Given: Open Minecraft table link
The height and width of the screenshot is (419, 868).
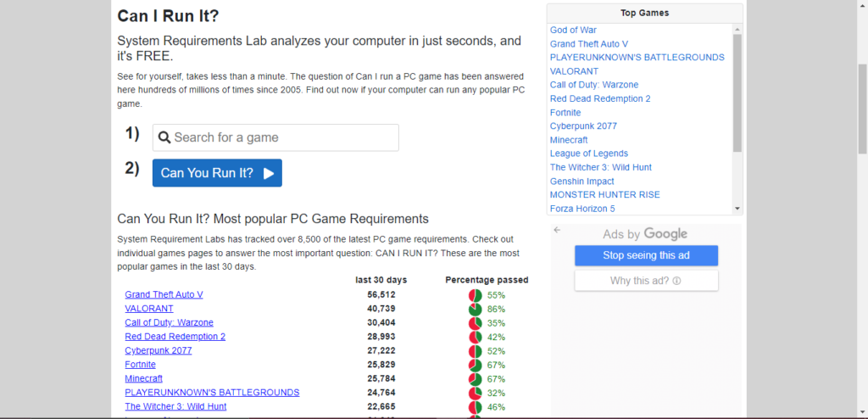Looking at the screenshot, I should (x=144, y=378).
